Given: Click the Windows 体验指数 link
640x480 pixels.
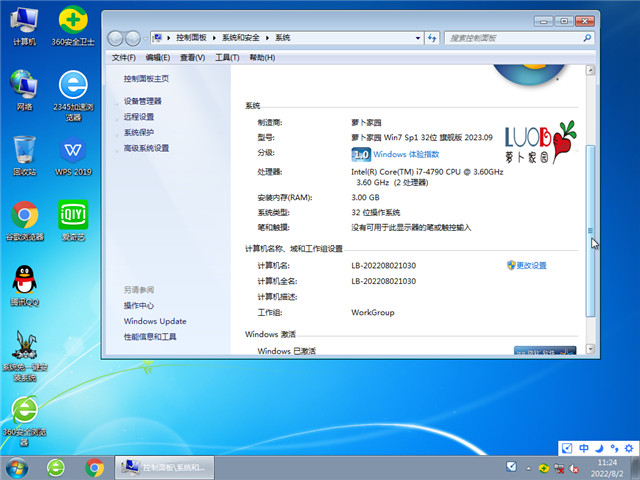Looking at the screenshot, I should pyautogui.click(x=406, y=154).
